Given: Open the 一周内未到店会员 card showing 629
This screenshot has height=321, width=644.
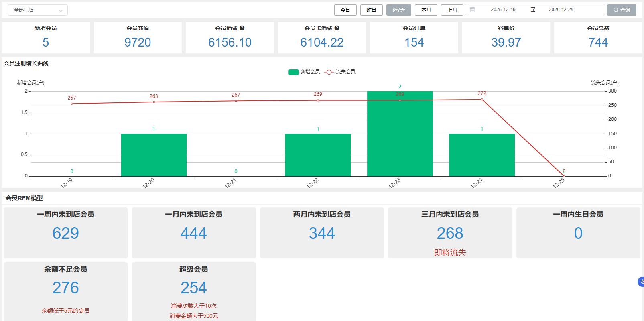Looking at the screenshot, I should (x=66, y=233).
